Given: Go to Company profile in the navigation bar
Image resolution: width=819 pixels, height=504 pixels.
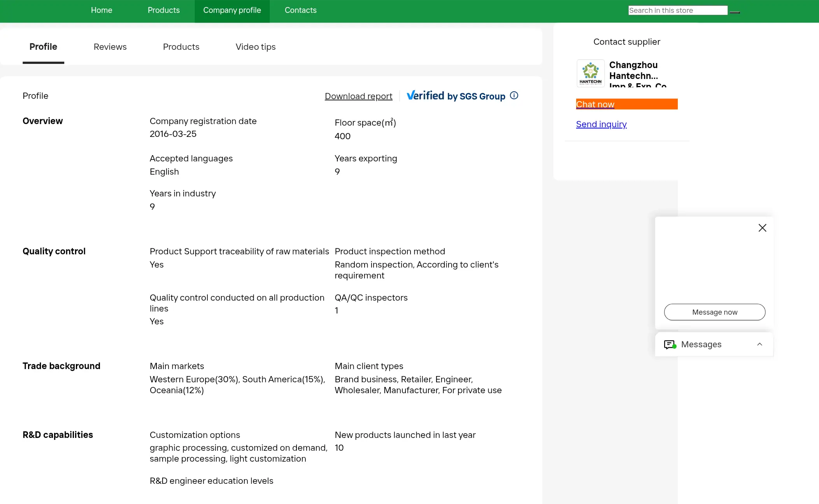Looking at the screenshot, I should coord(232,10).
